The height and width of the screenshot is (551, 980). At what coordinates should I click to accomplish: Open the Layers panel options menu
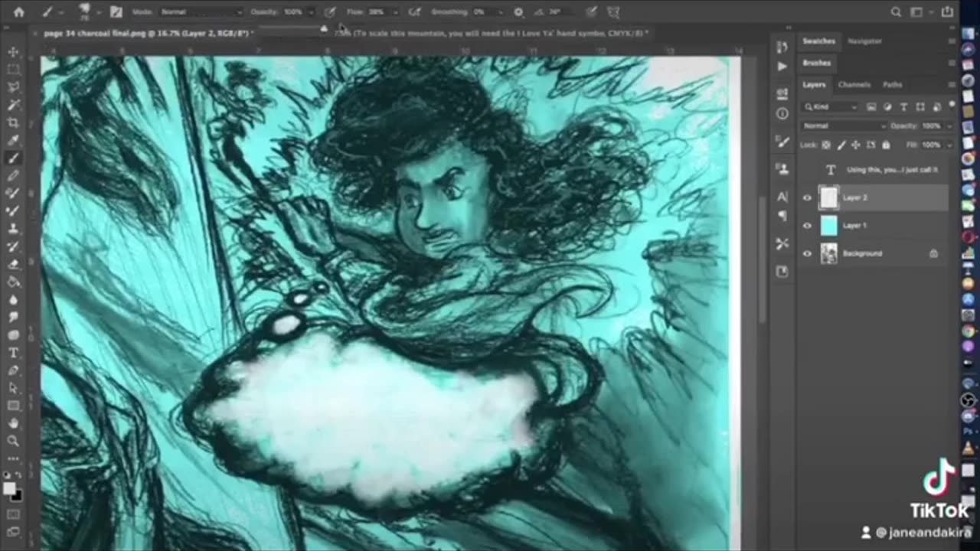pyautogui.click(x=952, y=85)
